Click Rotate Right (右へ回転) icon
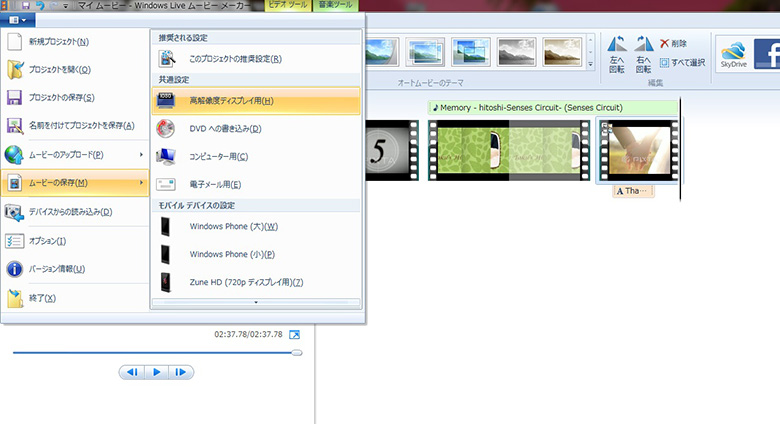Screen dimensions: 780x424 (643, 45)
